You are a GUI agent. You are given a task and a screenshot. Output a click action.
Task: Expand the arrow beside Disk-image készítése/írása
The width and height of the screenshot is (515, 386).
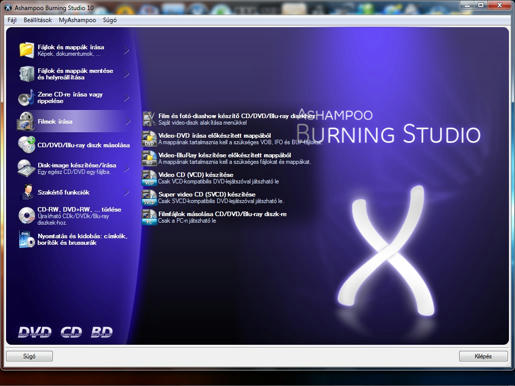point(127,170)
